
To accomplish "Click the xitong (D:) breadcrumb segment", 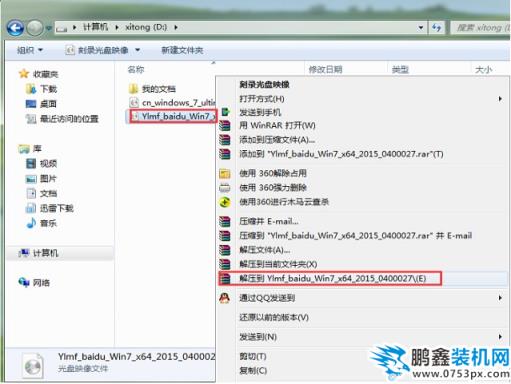I will click(146, 27).
